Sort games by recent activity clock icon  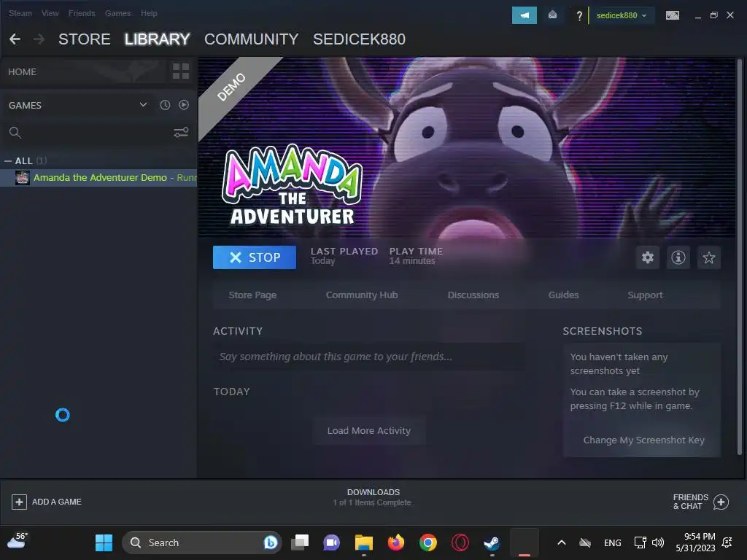click(165, 105)
